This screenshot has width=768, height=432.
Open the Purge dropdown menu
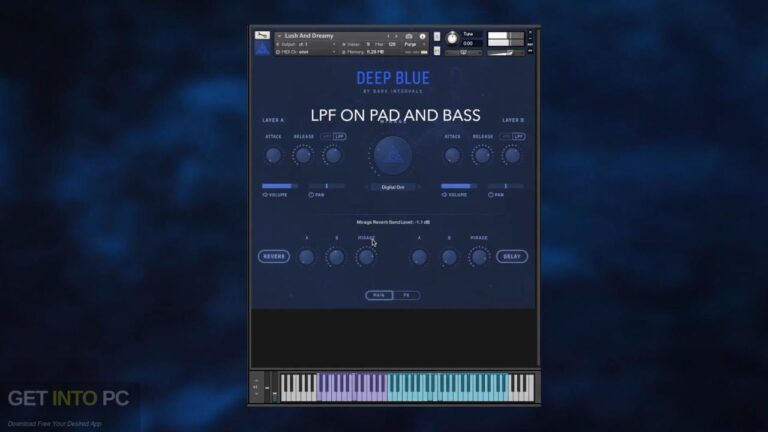pyautogui.click(x=414, y=44)
